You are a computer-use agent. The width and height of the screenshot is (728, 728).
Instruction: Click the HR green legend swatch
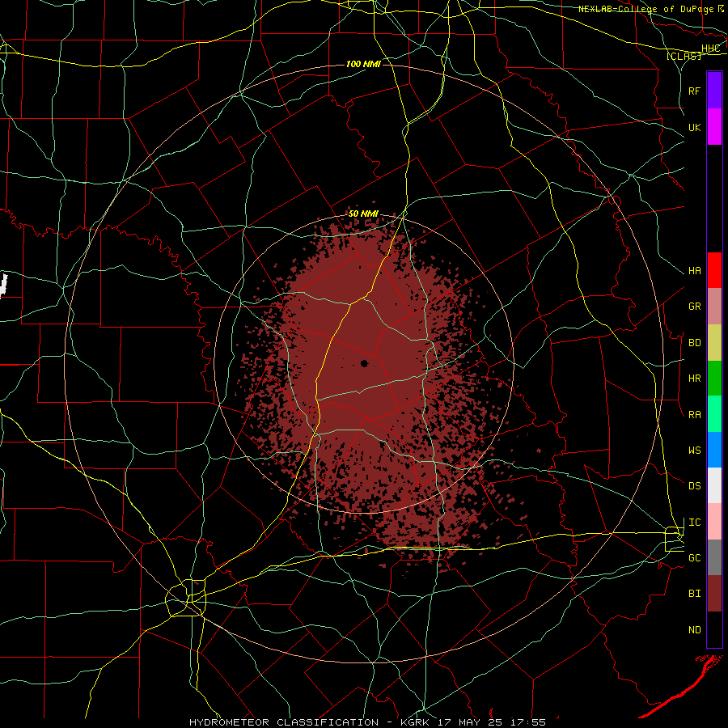pyautogui.click(x=714, y=379)
